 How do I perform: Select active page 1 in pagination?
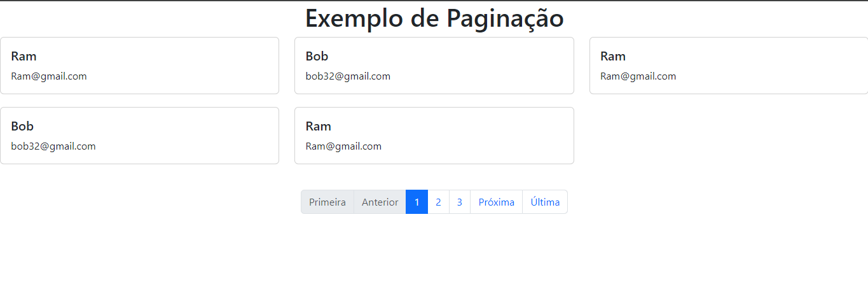[417, 202]
